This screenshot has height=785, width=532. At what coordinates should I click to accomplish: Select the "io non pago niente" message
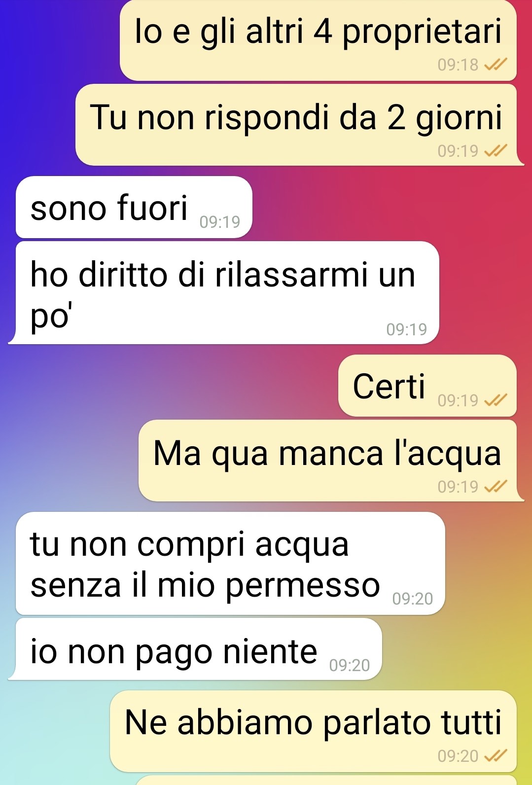195,649
